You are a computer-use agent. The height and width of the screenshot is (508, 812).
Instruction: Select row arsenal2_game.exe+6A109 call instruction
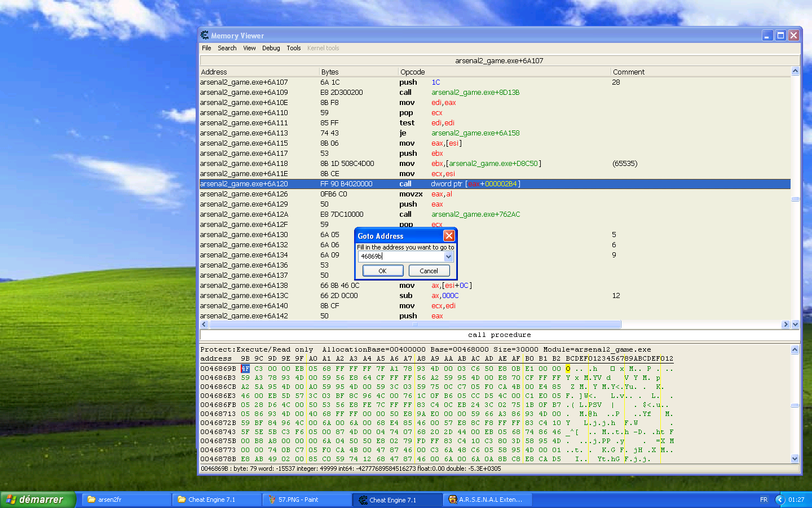(495, 93)
